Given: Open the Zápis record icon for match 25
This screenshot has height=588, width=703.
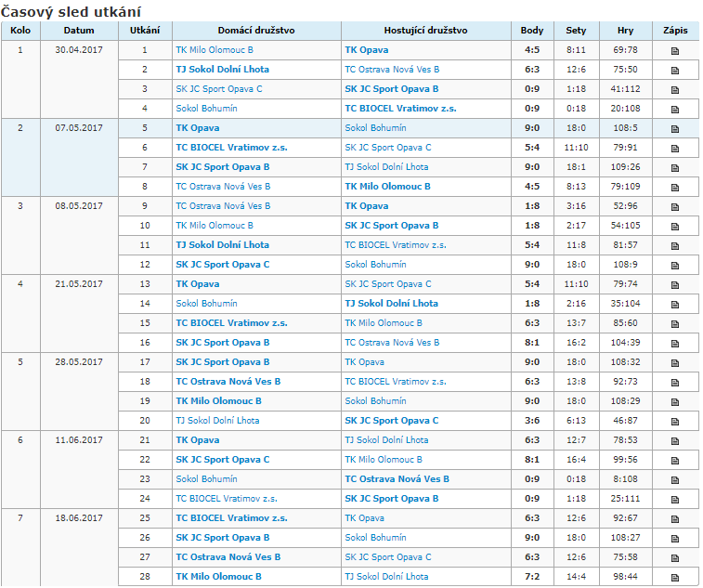Looking at the screenshot, I should coord(675,519).
